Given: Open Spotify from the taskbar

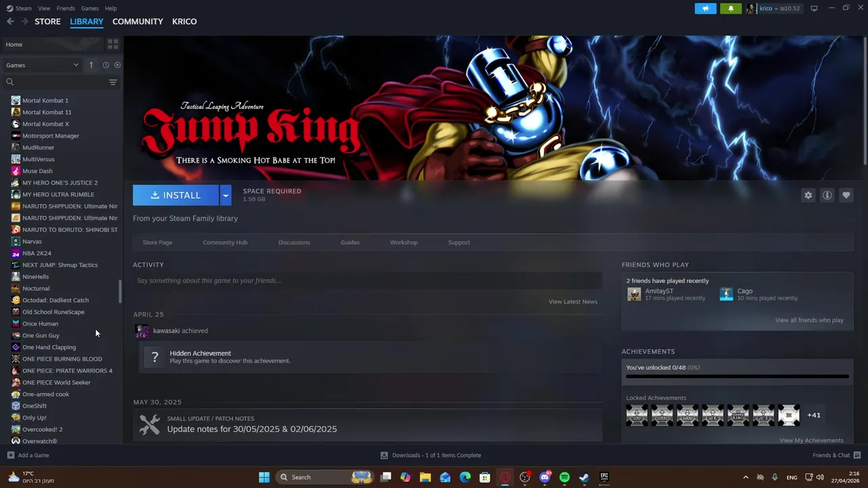Looking at the screenshot, I should (x=564, y=477).
